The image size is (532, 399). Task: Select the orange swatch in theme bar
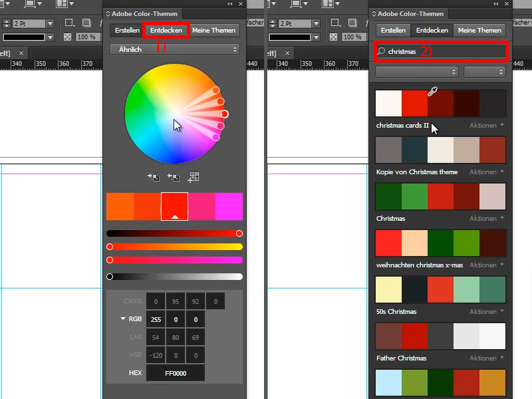[120, 206]
